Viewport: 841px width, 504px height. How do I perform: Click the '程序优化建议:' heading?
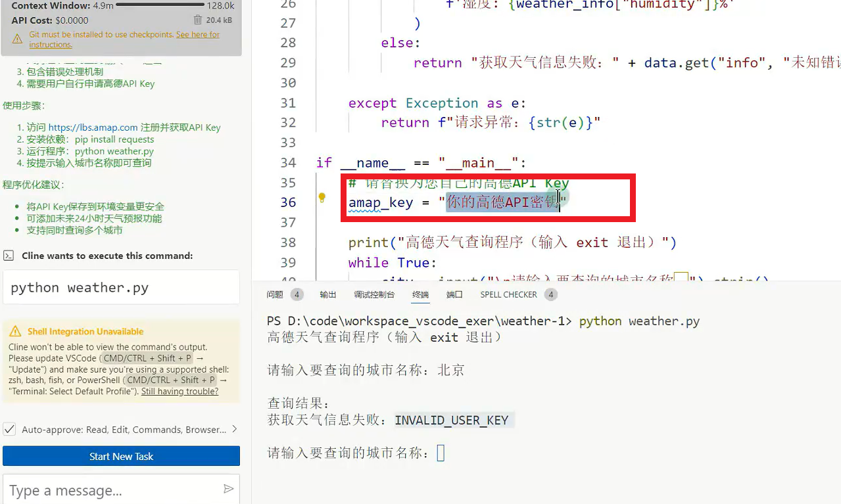(x=34, y=185)
